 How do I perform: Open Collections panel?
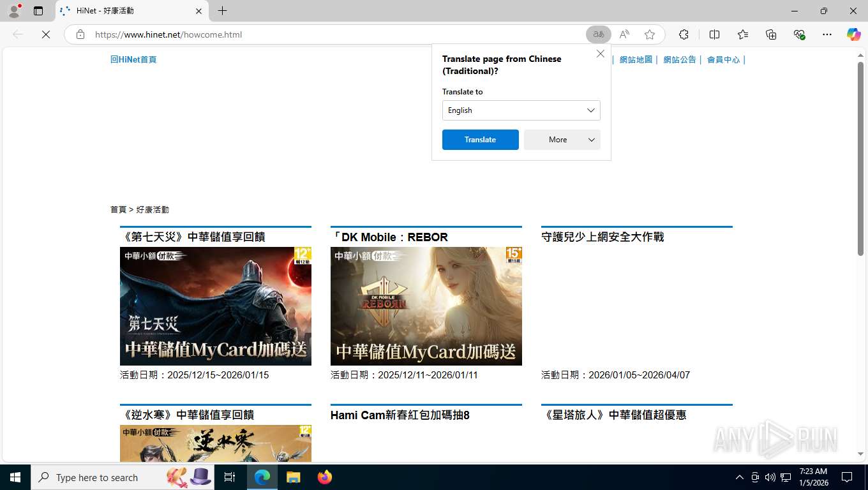(x=771, y=34)
